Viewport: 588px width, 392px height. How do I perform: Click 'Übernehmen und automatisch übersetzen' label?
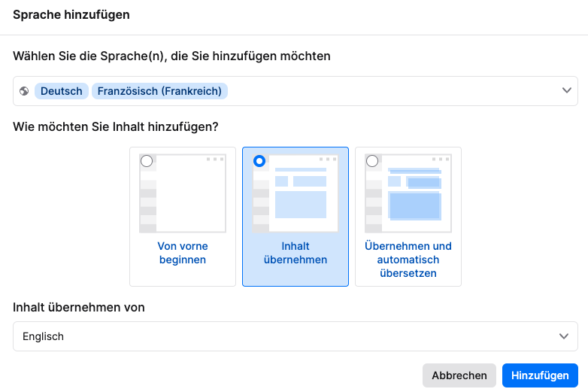408,260
